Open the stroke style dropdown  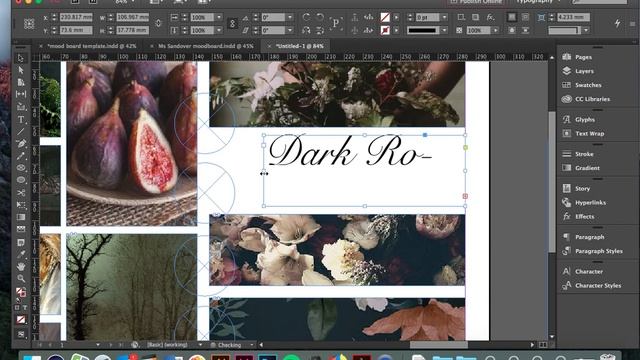pyautogui.click(x=444, y=30)
